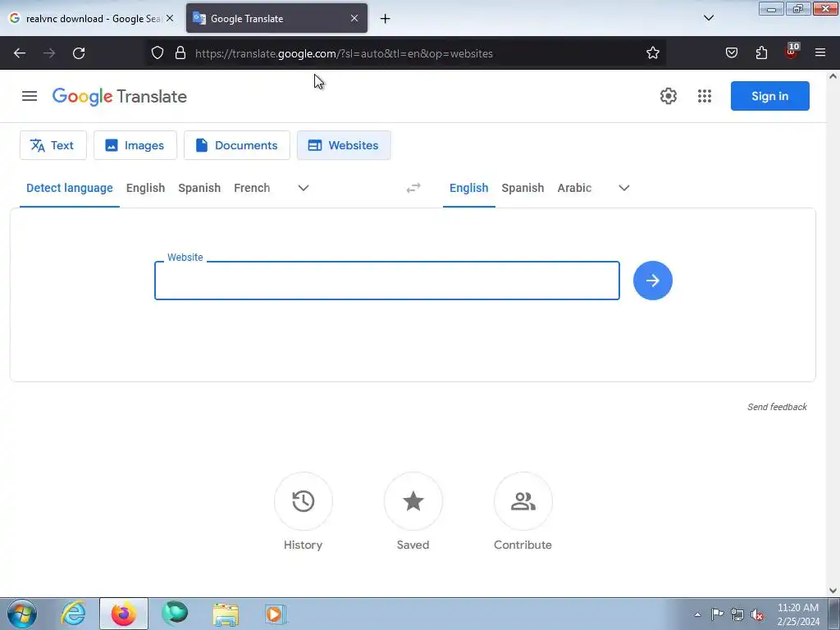Select the Websites translation tab

coord(344,145)
